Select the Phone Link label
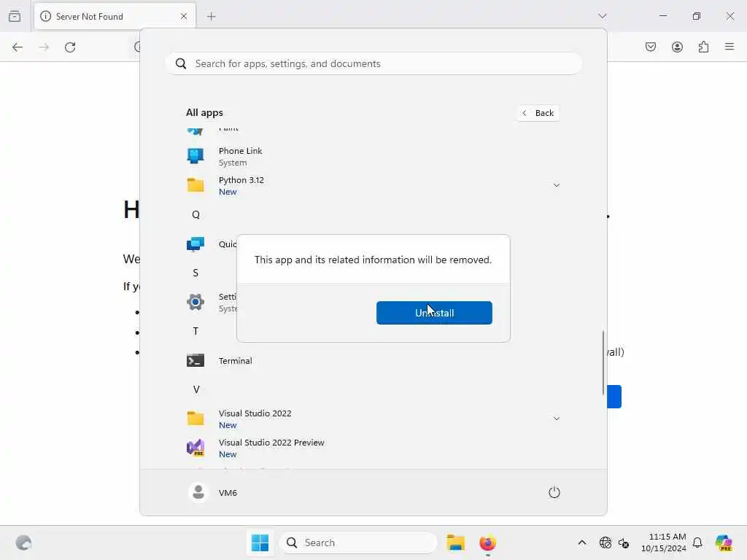The width and height of the screenshot is (747, 560). coord(240,151)
